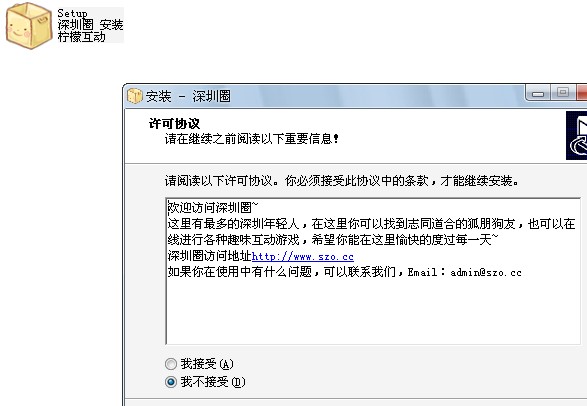Click the 请在继续之前阅读以下重要信息 subtitle

click(252, 139)
